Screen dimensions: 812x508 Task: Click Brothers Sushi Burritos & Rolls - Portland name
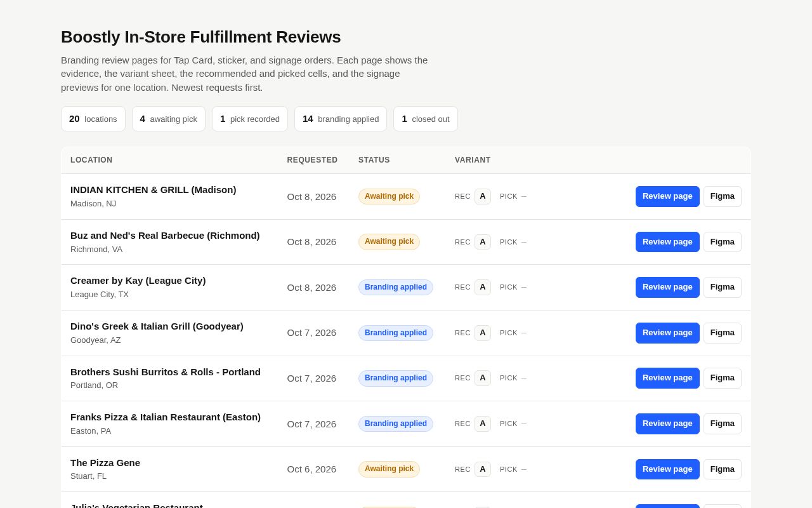166,372
